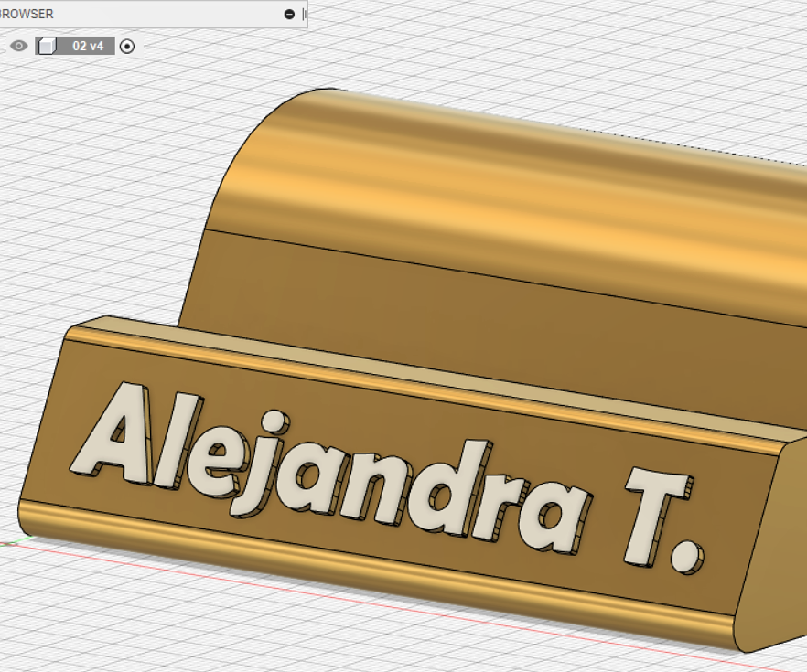
Task: Collapse the Browser panel with minus button
Action: pos(289,14)
